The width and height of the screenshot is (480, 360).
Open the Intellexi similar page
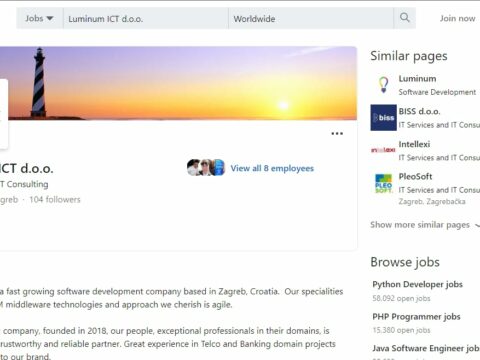pyautogui.click(x=414, y=144)
